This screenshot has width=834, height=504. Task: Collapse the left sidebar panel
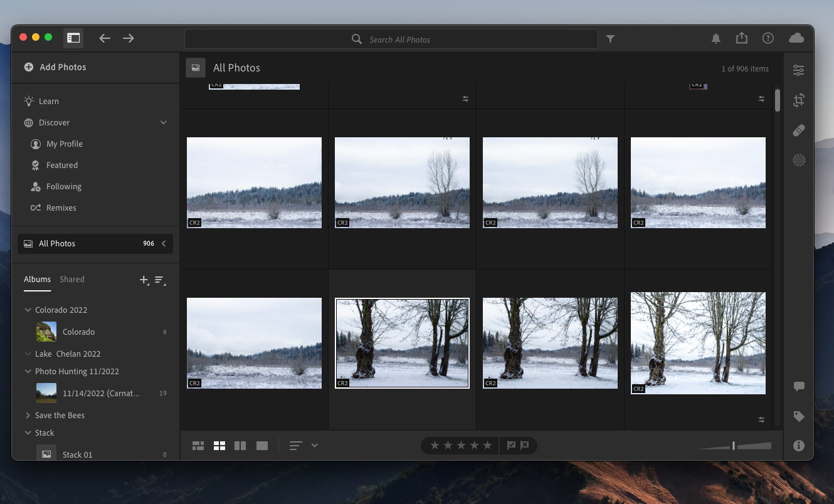[73, 38]
